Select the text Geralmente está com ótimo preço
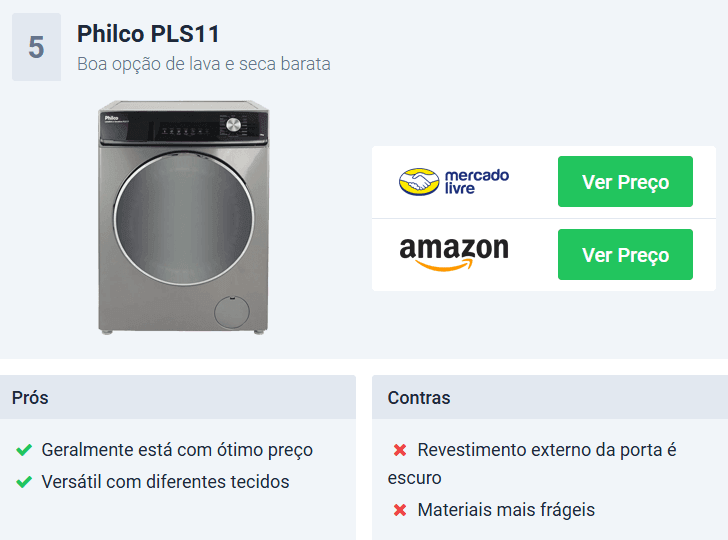 (177, 450)
